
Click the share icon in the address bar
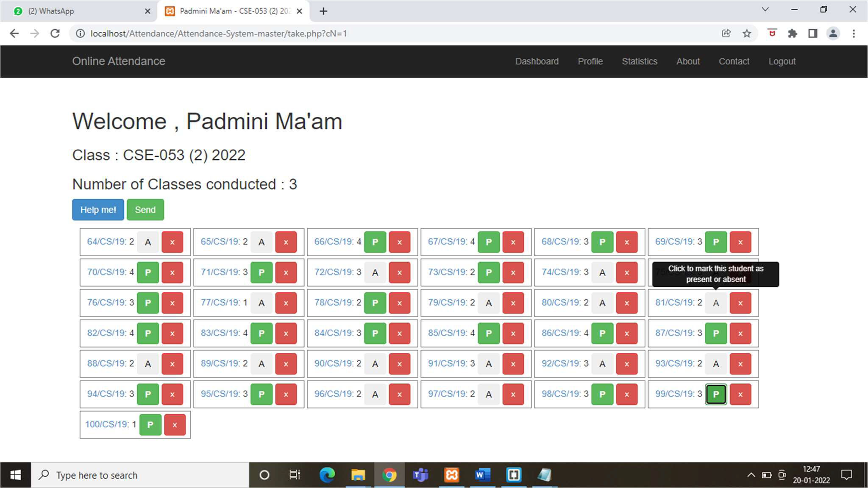coord(726,33)
